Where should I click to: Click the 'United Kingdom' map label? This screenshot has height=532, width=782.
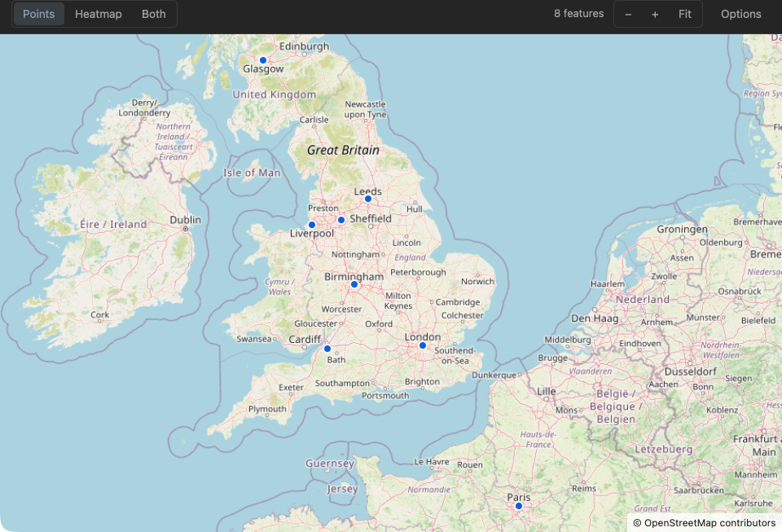point(275,95)
